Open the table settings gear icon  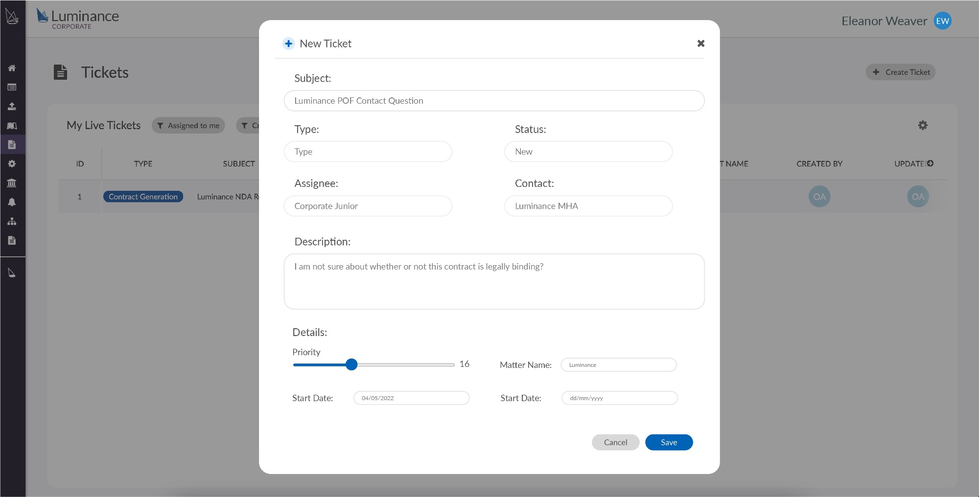pos(923,125)
